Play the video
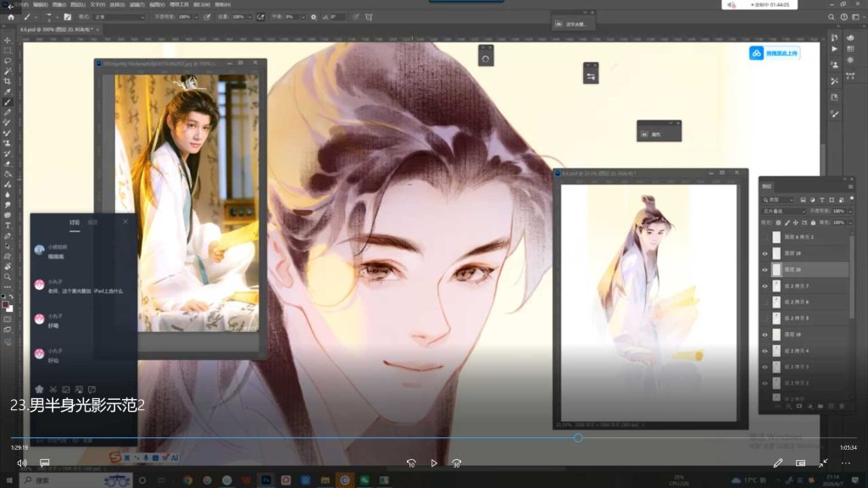 [x=434, y=463]
